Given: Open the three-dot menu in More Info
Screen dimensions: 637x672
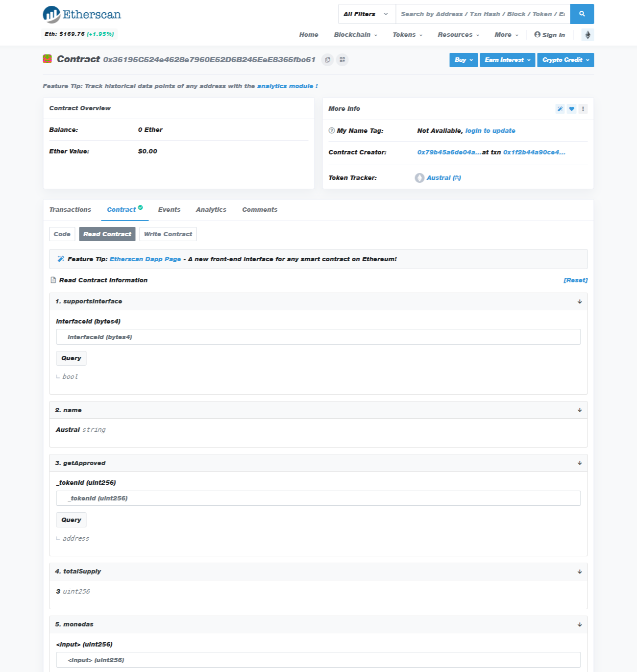Looking at the screenshot, I should [x=583, y=109].
